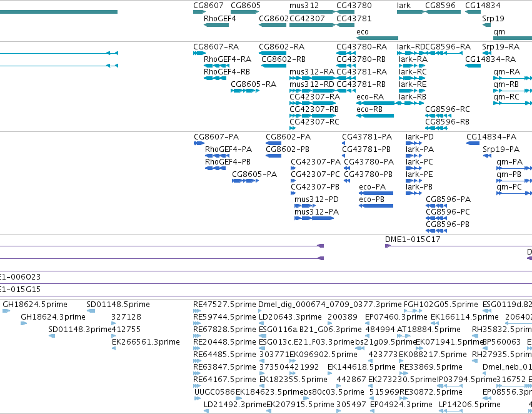532x414 pixels.
Task: Select the mus312 gene bar
Action: coord(313,12)
